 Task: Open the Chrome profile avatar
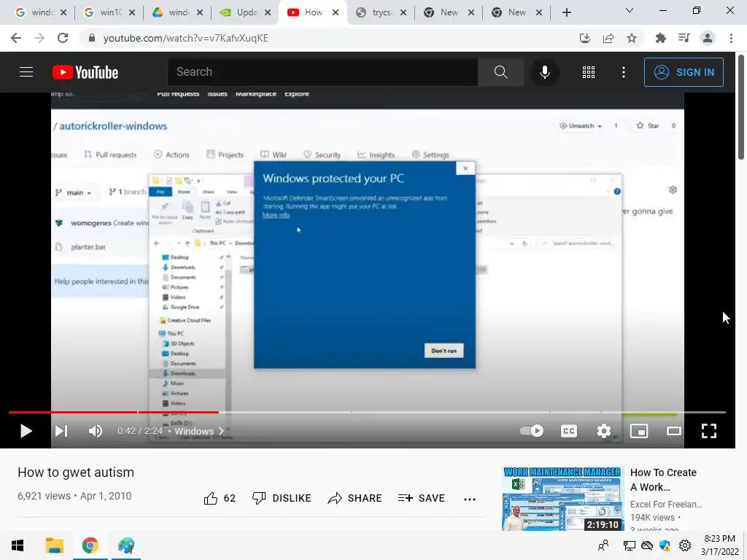click(x=708, y=38)
